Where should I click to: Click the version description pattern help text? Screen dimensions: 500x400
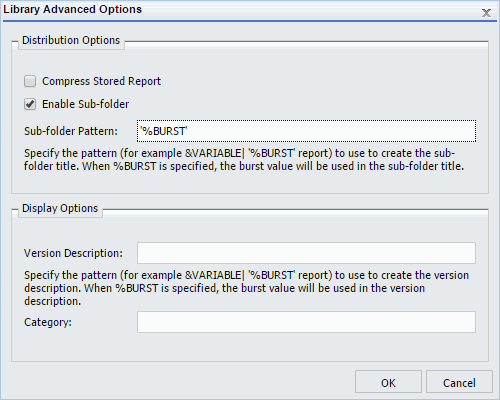point(246,288)
